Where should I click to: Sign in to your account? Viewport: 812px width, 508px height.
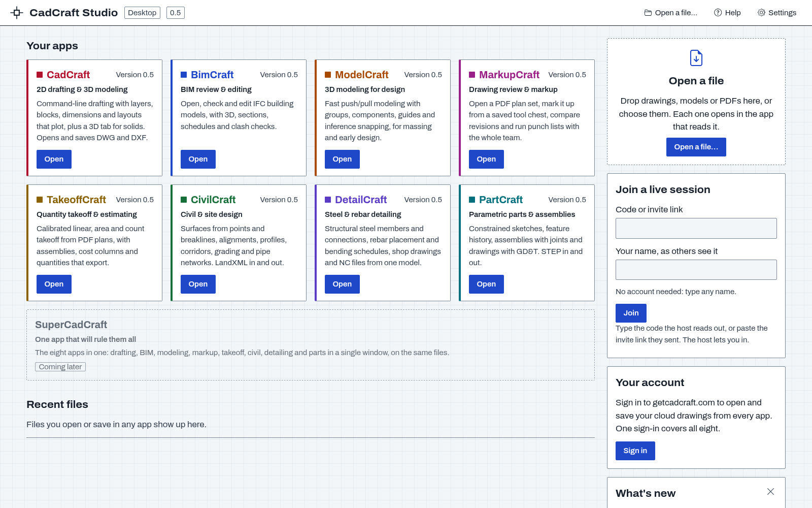635,451
